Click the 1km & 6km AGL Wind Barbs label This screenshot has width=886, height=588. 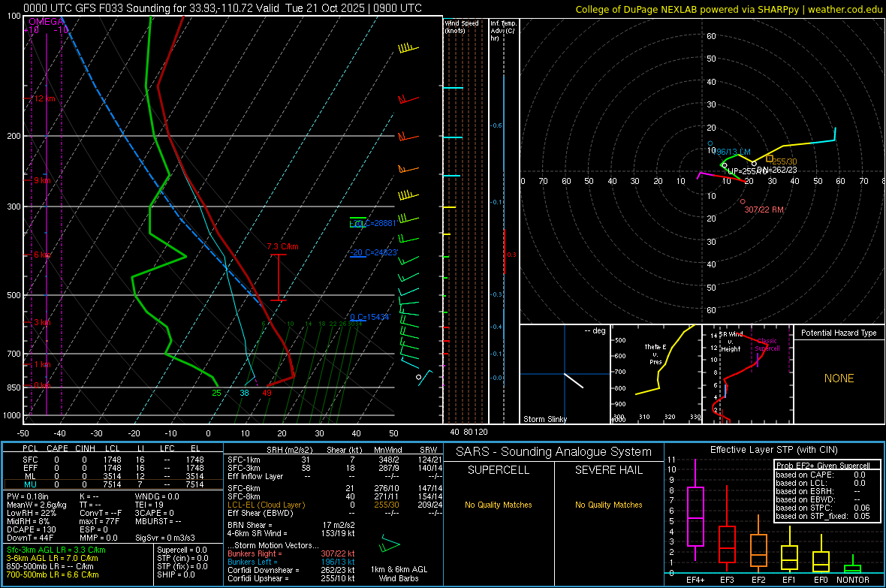[x=399, y=574]
